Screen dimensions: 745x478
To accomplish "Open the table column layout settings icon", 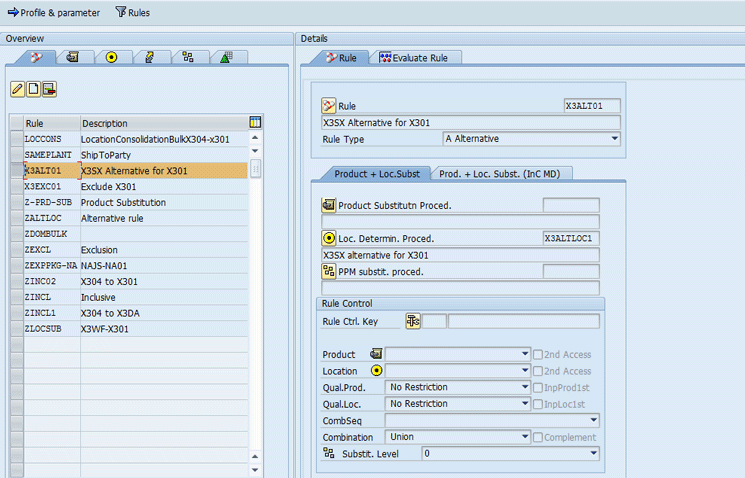I will pos(255,122).
